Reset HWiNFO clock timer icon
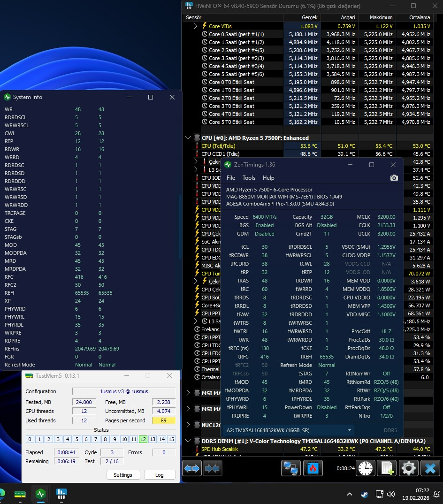Viewport: 443px width, 504px height. (x=366, y=468)
